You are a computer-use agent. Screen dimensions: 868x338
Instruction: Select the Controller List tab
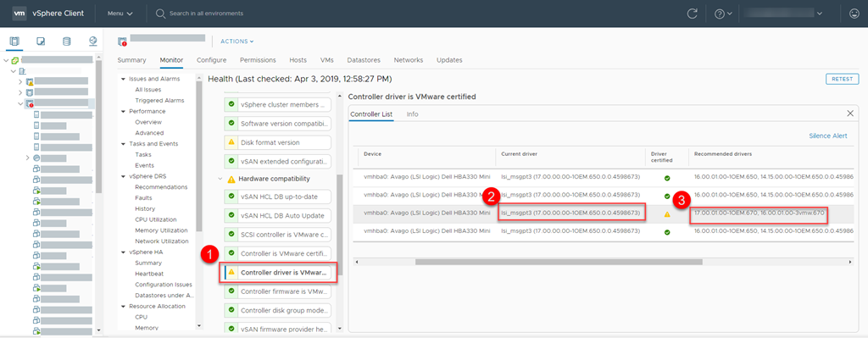371,114
